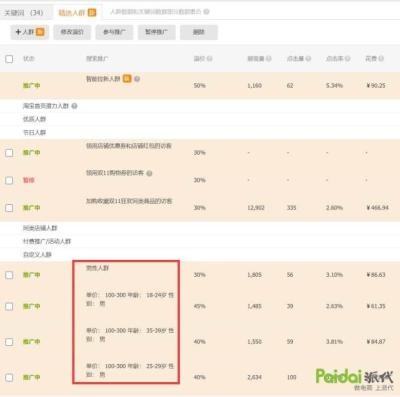Click the 5.34% click-rate value
Image resolution: width=400 pixels, height=397 pixels.
334,86
